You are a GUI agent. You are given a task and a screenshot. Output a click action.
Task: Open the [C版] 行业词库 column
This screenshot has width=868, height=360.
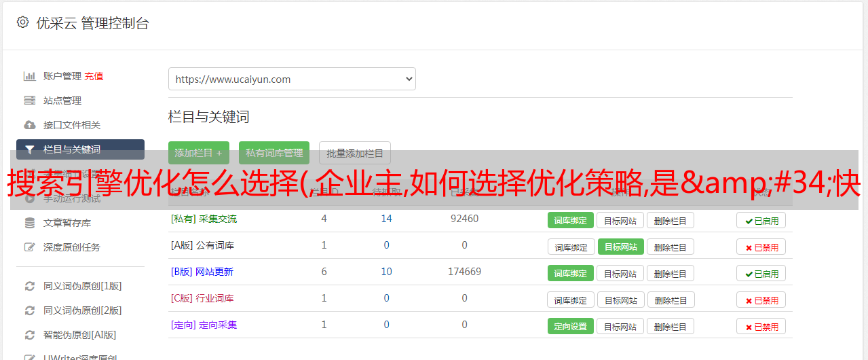202,298
